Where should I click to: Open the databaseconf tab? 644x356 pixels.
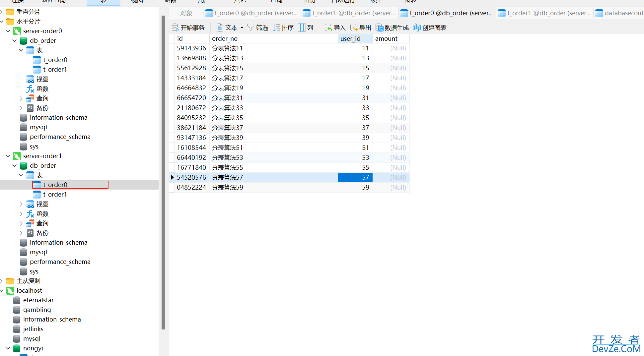click(x=619, y=13)
